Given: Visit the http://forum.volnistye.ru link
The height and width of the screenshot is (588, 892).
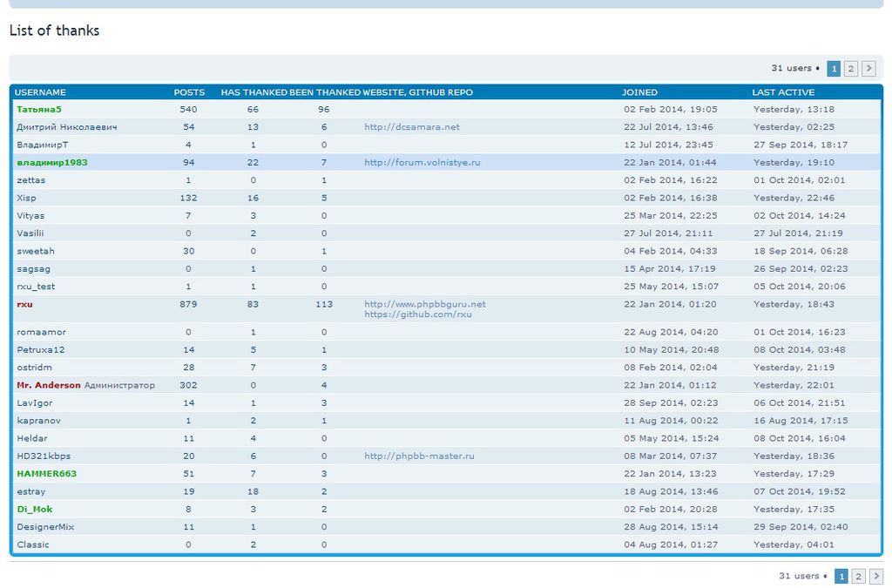Looking at the screenshot, I should coord(422,163).
